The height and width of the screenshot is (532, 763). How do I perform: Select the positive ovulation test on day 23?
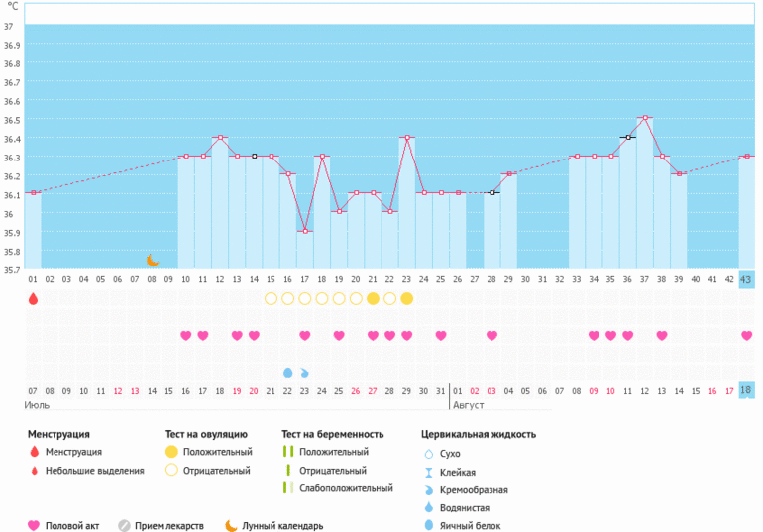click(406, 298)
